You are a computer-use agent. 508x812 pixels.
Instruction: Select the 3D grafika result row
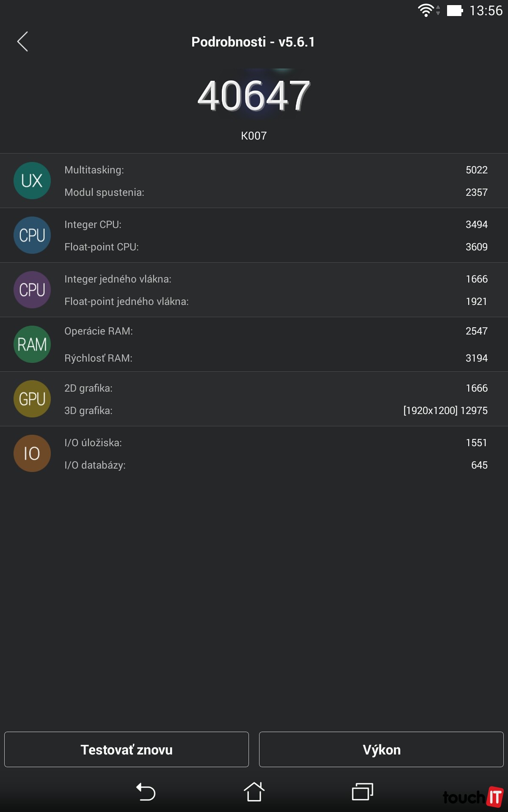click(x=275, y=411)
